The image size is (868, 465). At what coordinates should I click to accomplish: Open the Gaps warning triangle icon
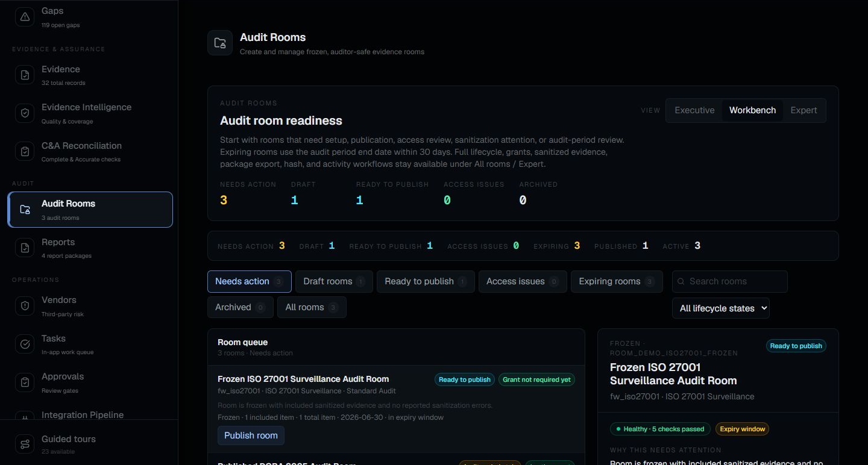(25, 17)
